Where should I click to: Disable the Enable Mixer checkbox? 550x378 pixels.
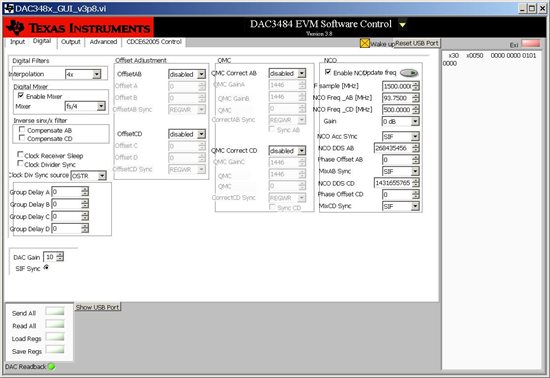coord(21,95)
